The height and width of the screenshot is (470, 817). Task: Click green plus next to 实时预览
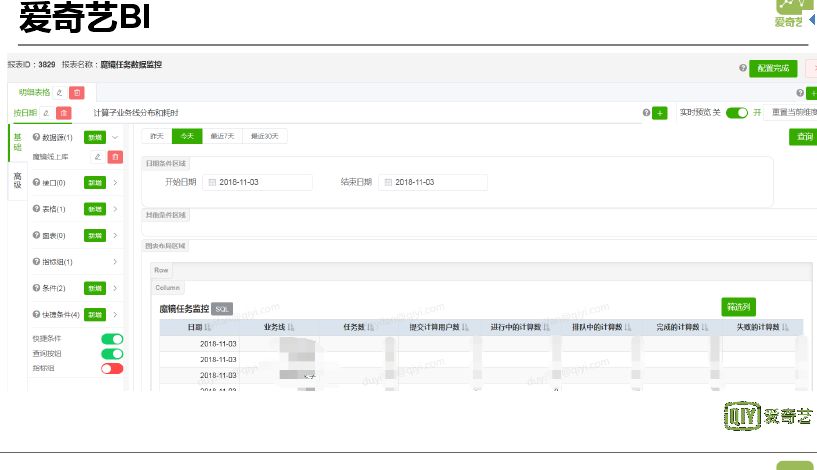point(660,113)
